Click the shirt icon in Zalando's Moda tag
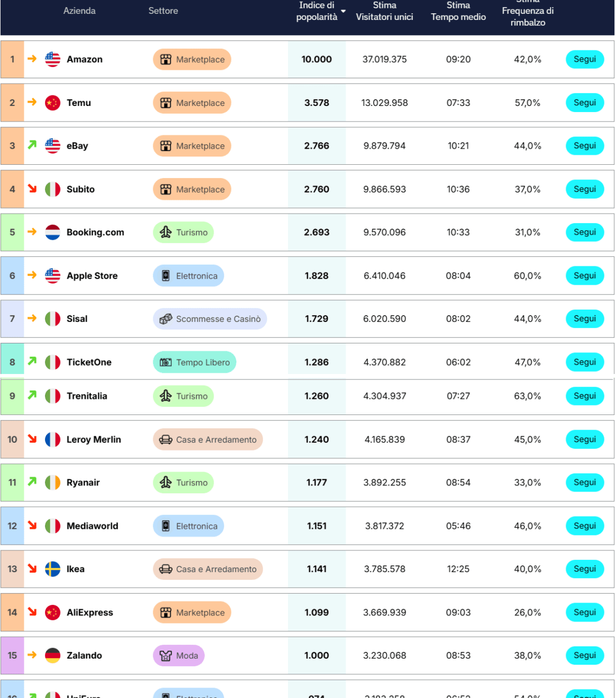This screenshot has width=616, height=698. [x=165, y=656]
